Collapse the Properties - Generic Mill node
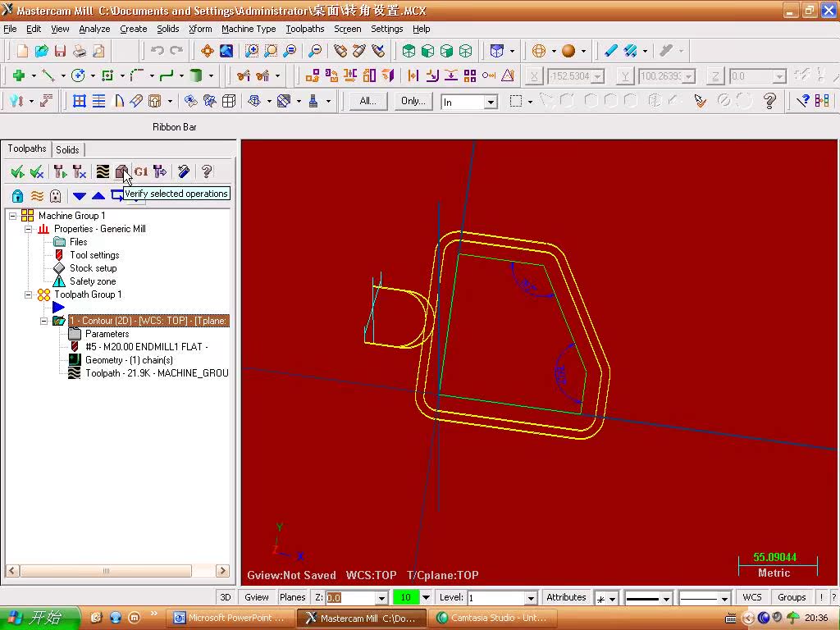The width and height of the screenshot is (840, 630). [29, 229]
